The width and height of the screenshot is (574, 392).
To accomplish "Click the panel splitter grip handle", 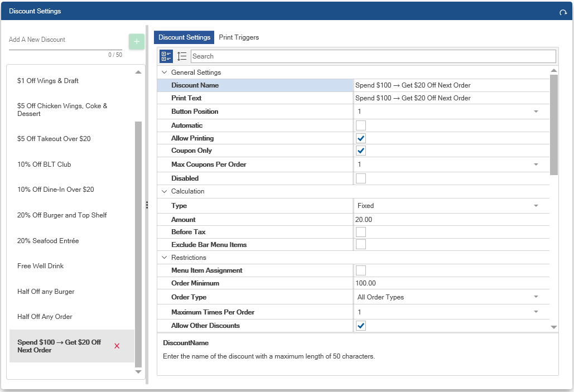I will (x=147, y=205).
